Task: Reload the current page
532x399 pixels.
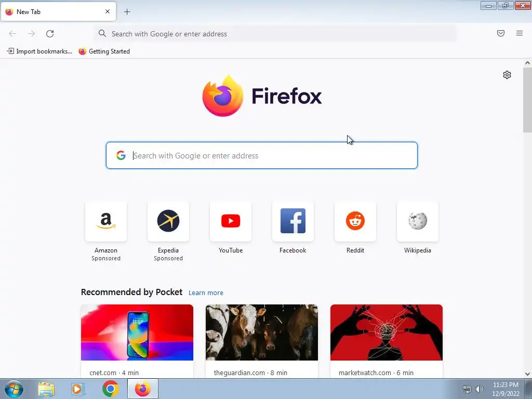Action: [50, 34]
